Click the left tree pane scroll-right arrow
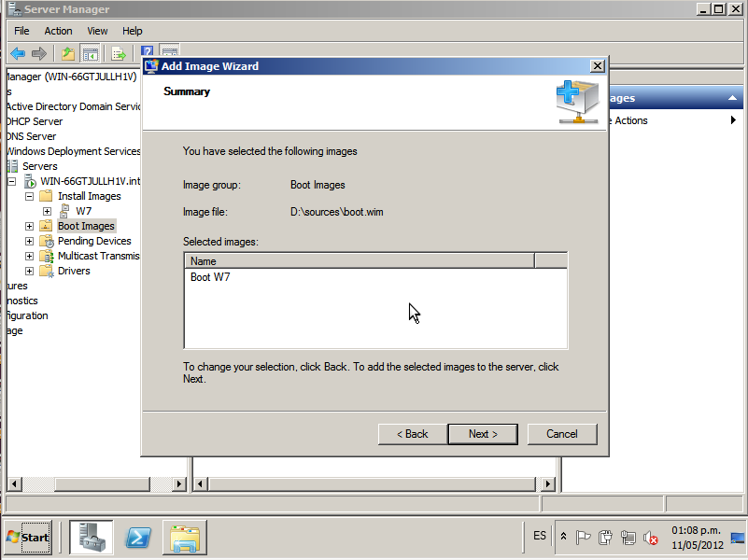Screen dimensions: 748x560 pyautogui.click(x=178, y=484)
